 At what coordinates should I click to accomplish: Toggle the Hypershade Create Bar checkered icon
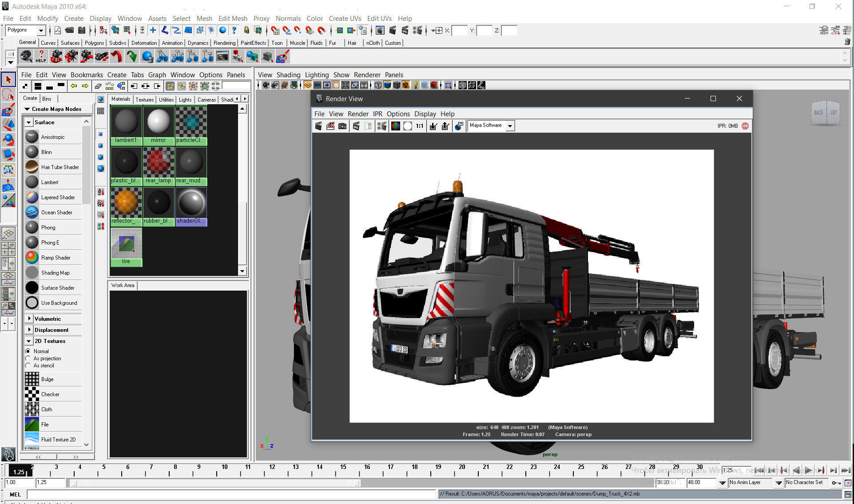pyautogui.click(x=25, y=86)
